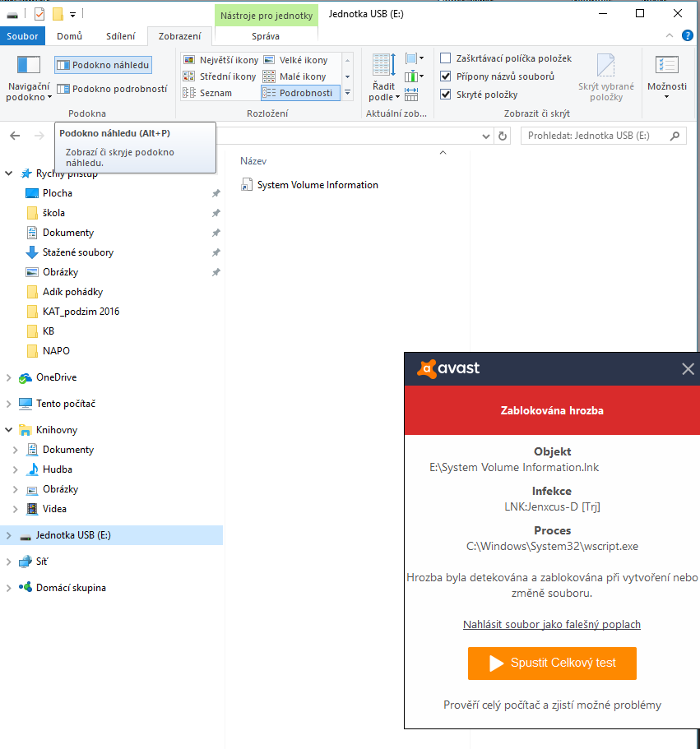Close the Avast alert popup
This screenshot has width=700, height=749.
[x=688, y=369]
